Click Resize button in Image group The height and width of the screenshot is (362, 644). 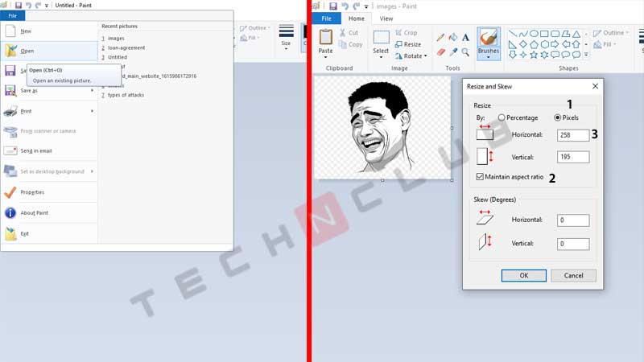pos(408,44)
